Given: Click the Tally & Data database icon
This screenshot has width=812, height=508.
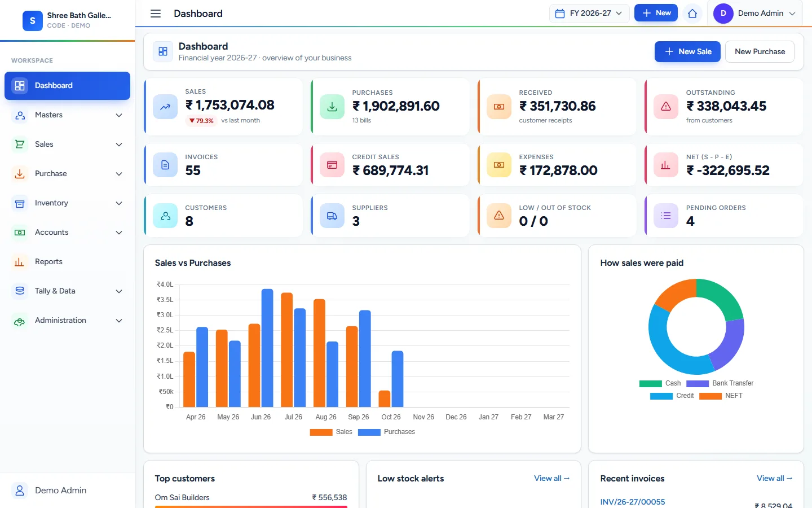Looking at the screenshot, I should [20, 291].
